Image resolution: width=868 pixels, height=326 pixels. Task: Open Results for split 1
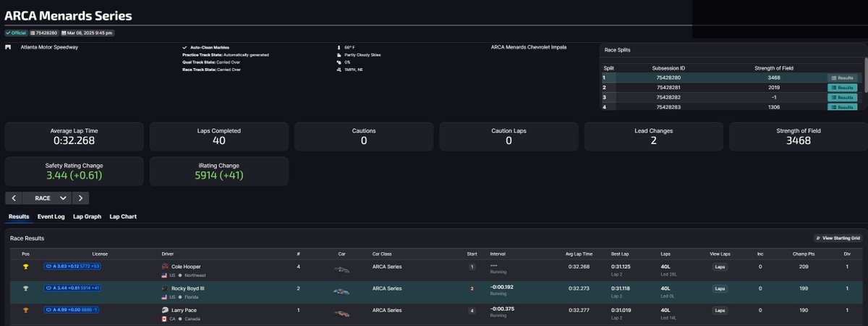[842, 78]
